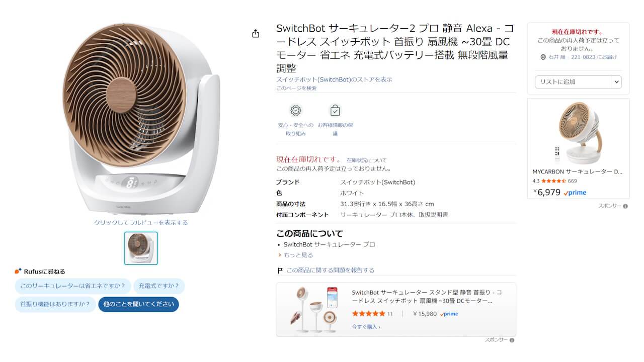644x362 pixels.
Task: Click the 安心・安全への取り組み shield icon
Action: (295, 111)
